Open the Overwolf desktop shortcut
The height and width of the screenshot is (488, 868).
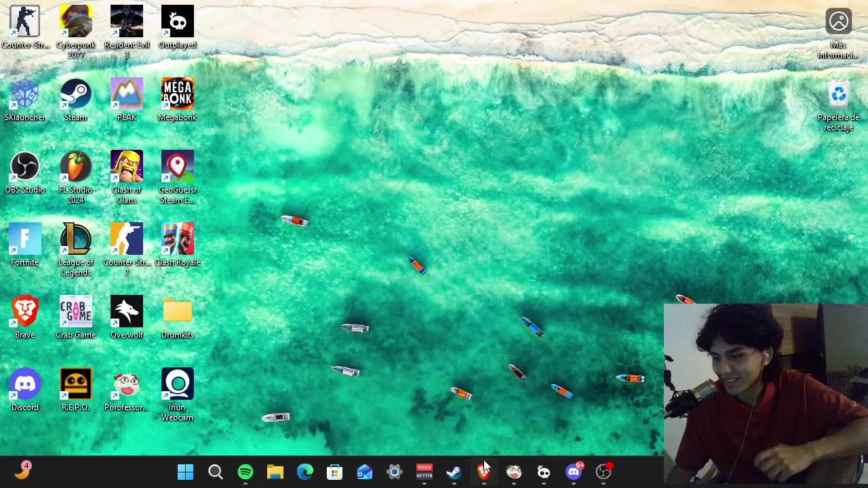click(x=127, y=317)
